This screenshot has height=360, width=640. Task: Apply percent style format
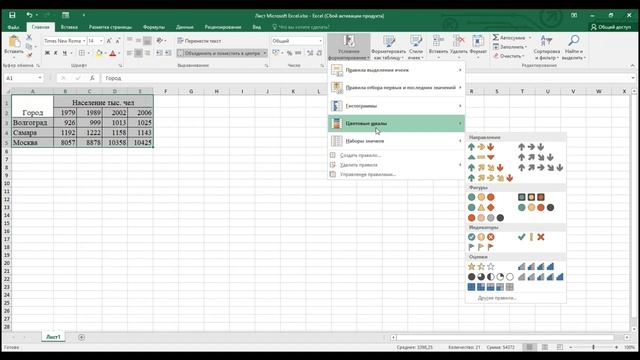(289, 53)
